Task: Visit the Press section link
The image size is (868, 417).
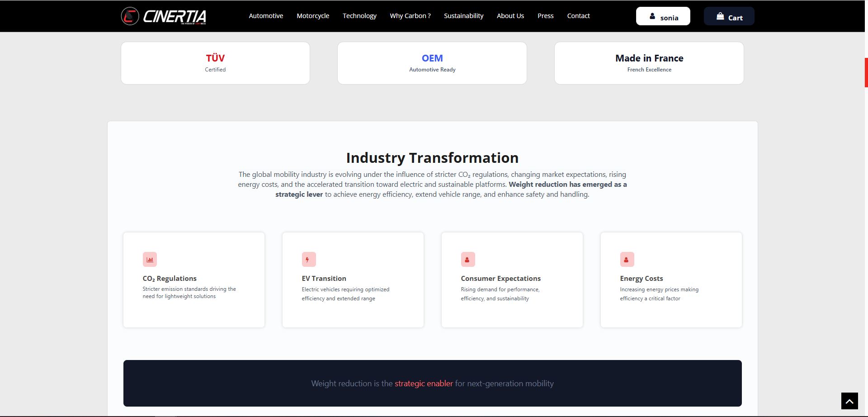Action: pyautogui.click(x=545, y=16)
